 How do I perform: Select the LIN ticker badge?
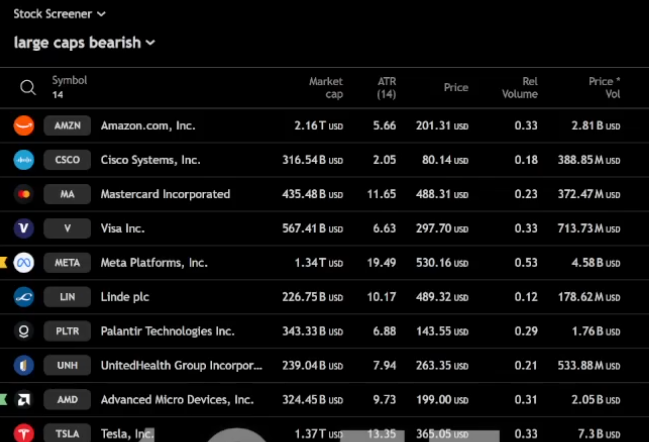coord(67,297)
